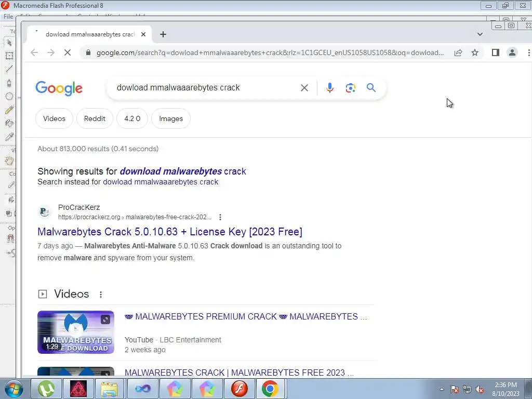
Task: Share this page from address bar
Action: pyautogui.click(x=458, y=52)
